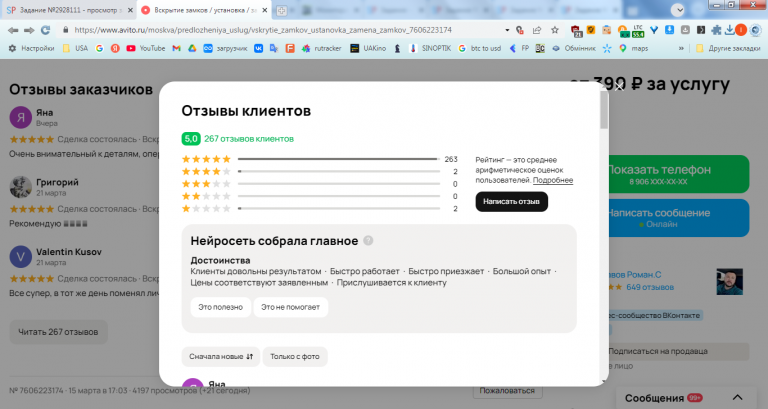The width and height of the screenshot is (768, 409).
Task: Close the Вскрытие замков tab
Action: pos(264,10)
